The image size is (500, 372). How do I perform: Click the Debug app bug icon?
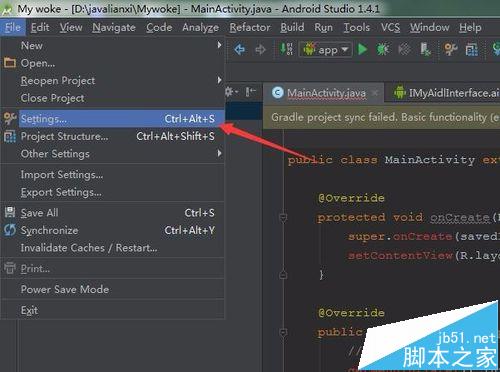pyautogui.click(x=383, y=49)
